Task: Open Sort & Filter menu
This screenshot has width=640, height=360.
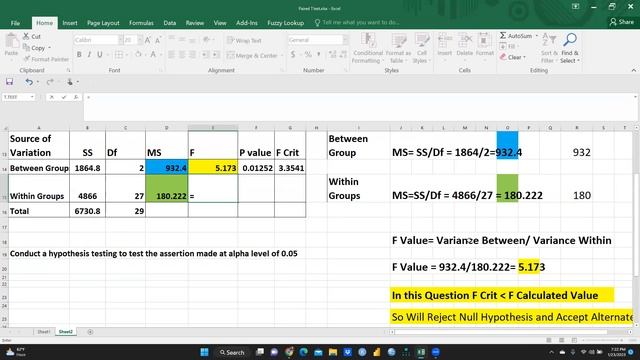Action: pos(549,48)
